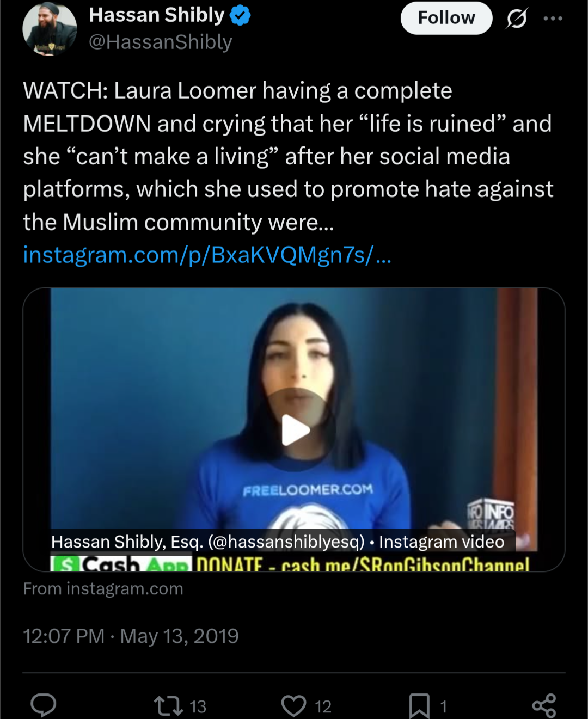Click the share icon
The image size is (588, 719).
[x=544, y=706]
